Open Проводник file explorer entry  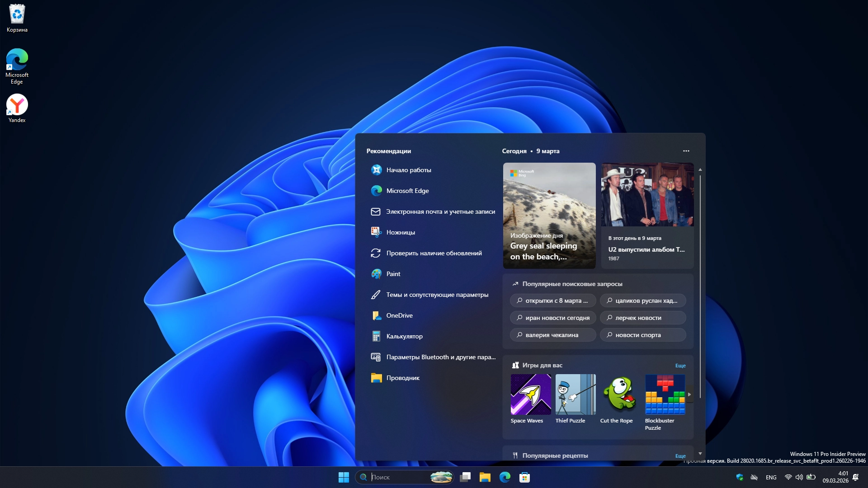coord(402,378)
